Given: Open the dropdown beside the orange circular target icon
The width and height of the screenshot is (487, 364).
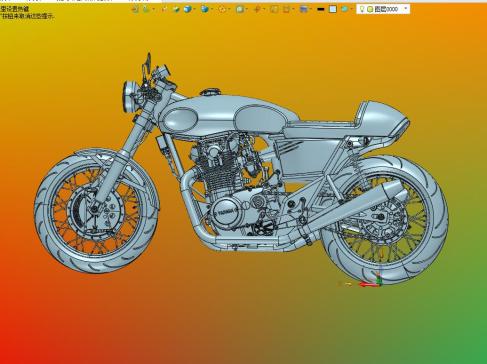Looking at the screenshot, I should pyautogui.click(x=229, y=9).
